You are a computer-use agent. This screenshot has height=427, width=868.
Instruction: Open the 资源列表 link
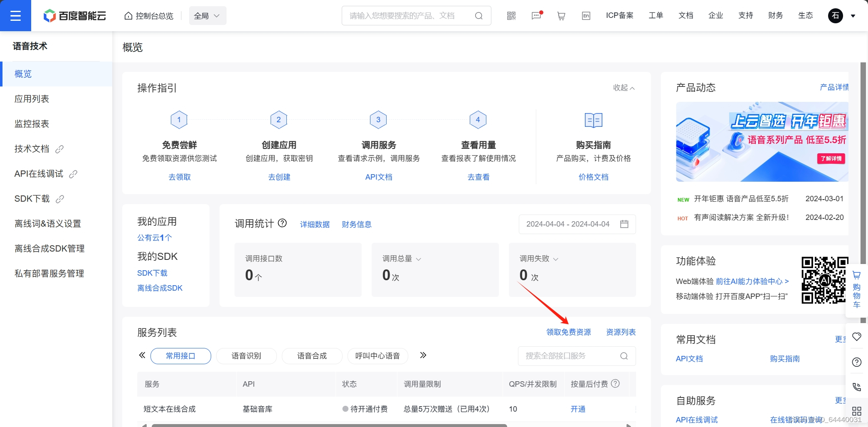point(621,332)
